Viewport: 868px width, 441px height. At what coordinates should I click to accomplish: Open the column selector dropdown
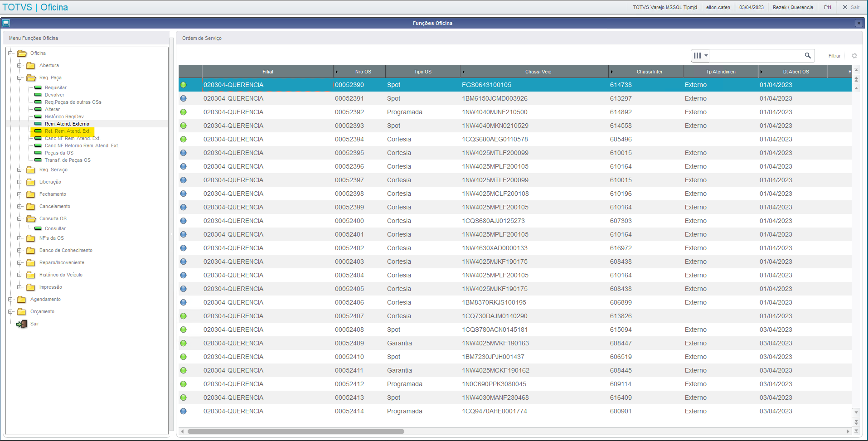700,55
